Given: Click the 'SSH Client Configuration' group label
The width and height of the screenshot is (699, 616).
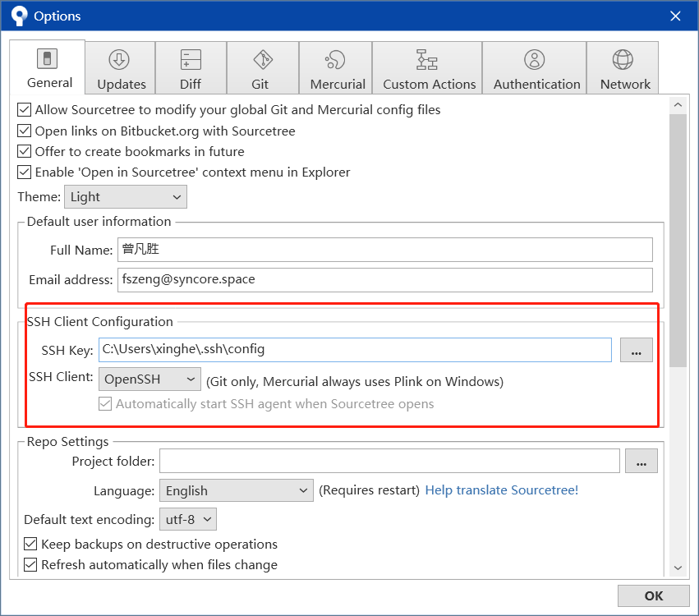Looking at the screenshot, I should tap(100, 321).
